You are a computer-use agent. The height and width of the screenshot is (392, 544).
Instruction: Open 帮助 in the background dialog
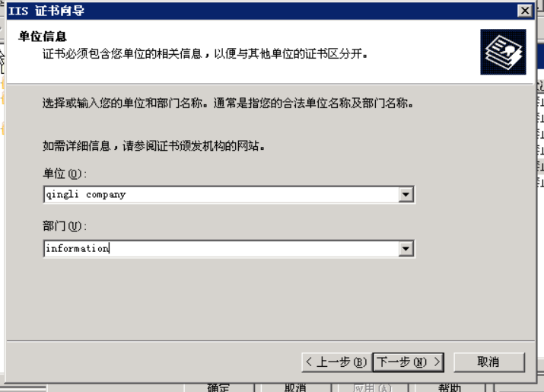click(x=450, y=387)
